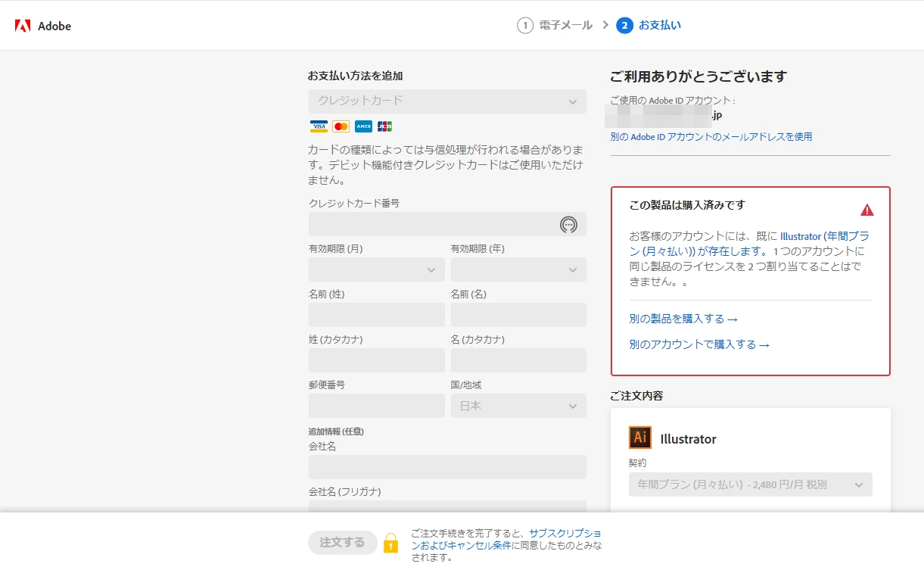Screen dimensions: 924x573
Task: Click the ご利用ありがとうございます heading
Action: (x=698, y=76)
